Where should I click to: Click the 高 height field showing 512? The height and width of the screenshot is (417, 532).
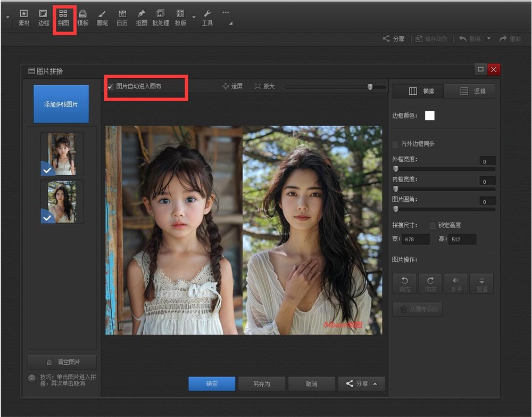tap(462, 240)
